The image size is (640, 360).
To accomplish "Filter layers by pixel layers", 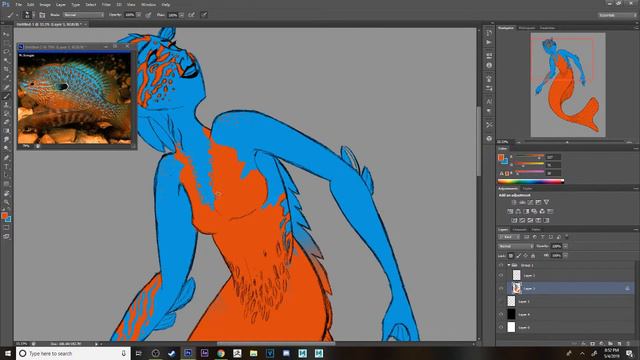I will tap(527, 237).
